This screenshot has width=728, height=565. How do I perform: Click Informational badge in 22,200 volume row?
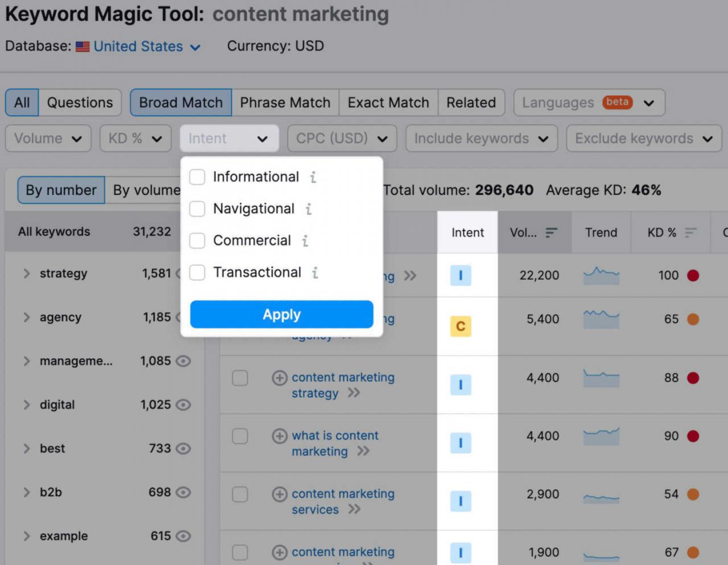461,276
